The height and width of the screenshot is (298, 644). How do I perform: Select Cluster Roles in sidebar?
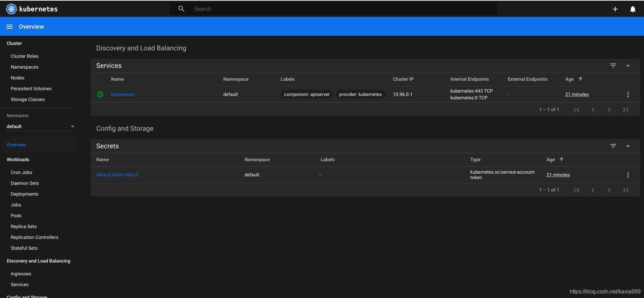point(25,56)
